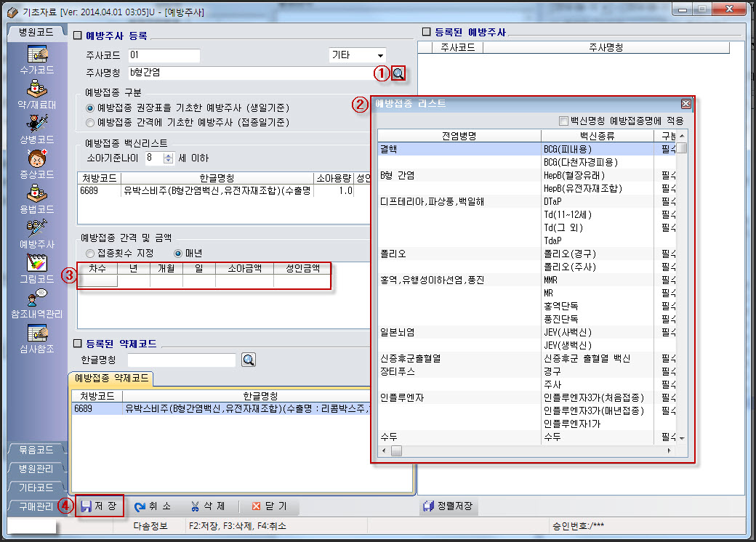756x542 pixels.
Task: Click the 저장 save button
Action: (x=100, y=506)
